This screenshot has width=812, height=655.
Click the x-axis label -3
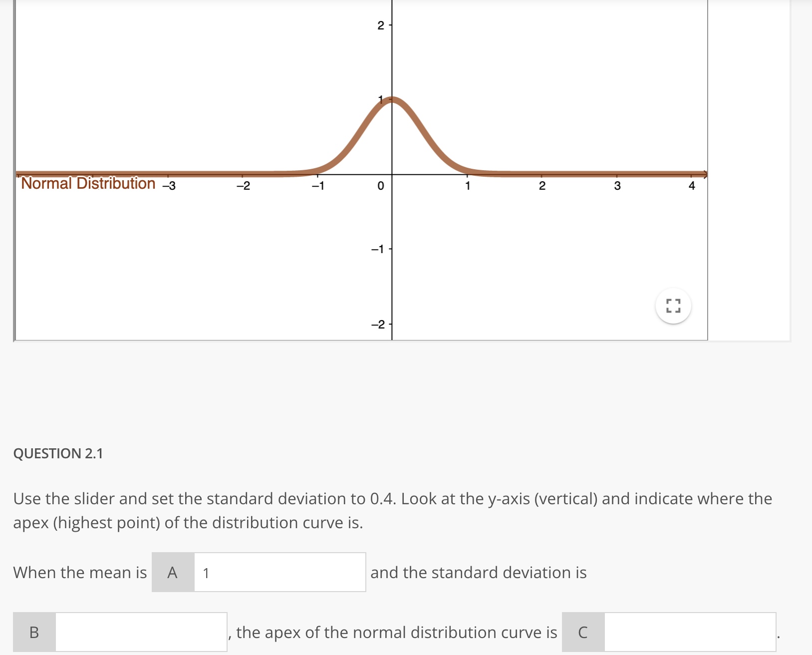click(x=168, y=186)
